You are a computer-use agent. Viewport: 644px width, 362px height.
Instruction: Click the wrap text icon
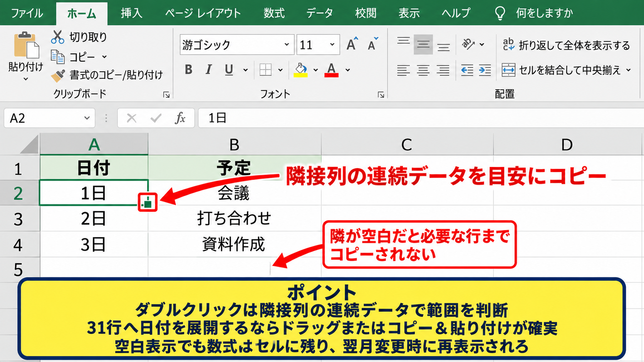(x=508, y=44)
